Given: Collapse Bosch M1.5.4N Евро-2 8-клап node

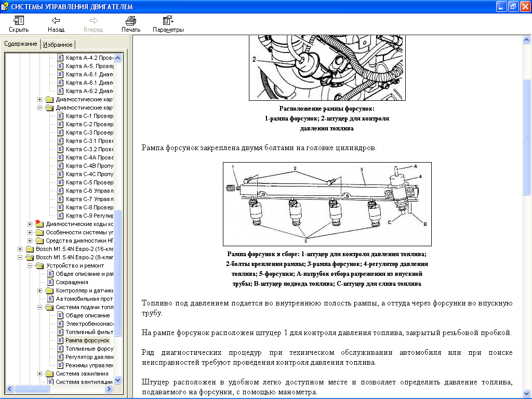Looking at the screenshot, I should pos(20,257).
